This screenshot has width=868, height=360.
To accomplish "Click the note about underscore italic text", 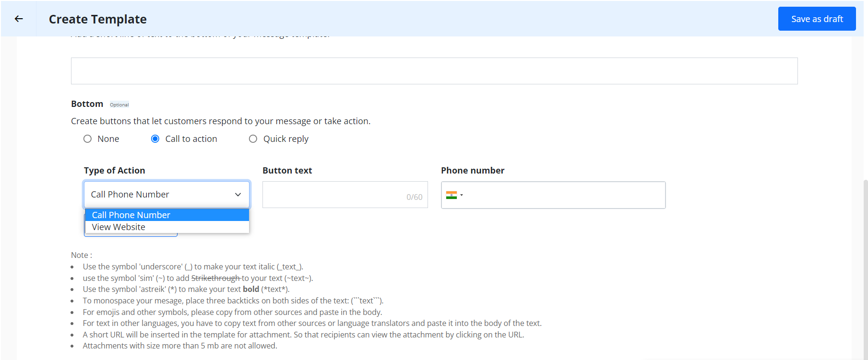I will pyautogui.click(x=193, y=267).
